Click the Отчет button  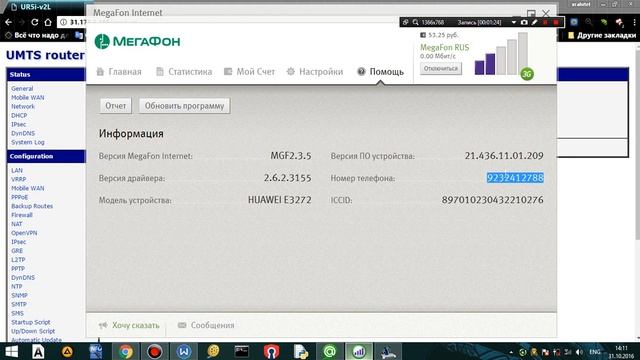pyautogui.click(x=116, y=106)
